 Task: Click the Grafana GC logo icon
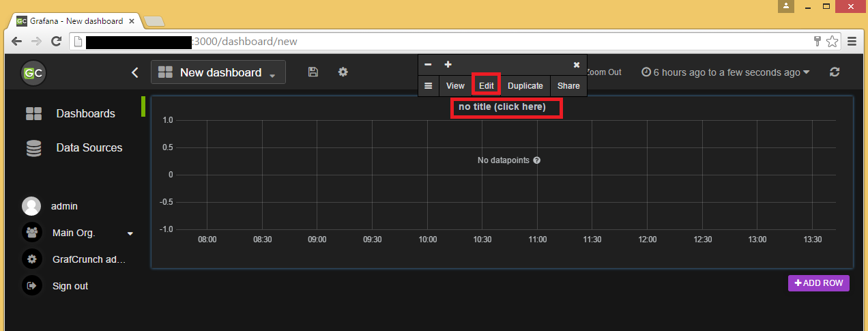point(32,72)
